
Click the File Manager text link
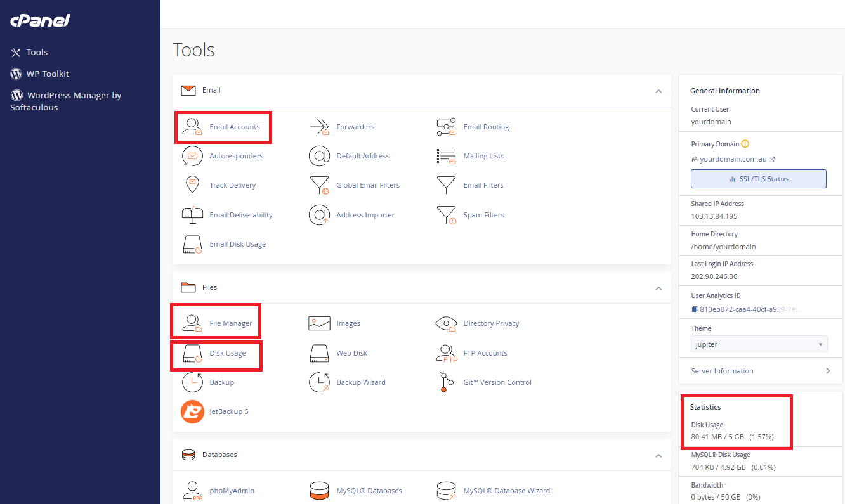(x=231, y=323)
